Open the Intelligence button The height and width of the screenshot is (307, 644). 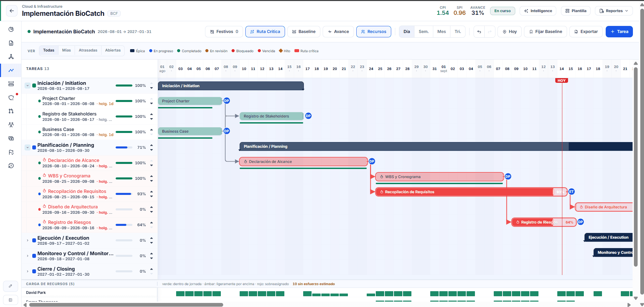538,11
